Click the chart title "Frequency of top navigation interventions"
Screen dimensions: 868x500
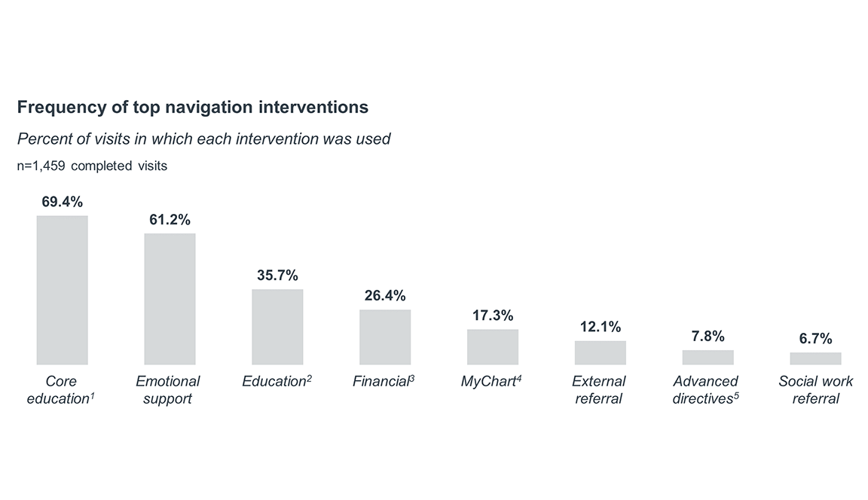(193, 107)
